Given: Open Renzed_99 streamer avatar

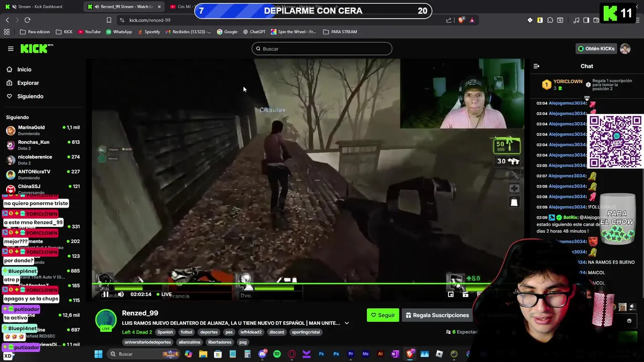Looking at the screenshot, I should point(106,320).
